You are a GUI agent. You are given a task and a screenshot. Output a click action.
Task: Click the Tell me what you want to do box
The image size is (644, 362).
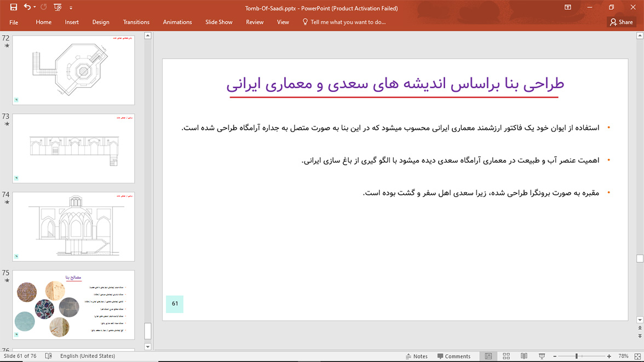(x=348, y=22)
